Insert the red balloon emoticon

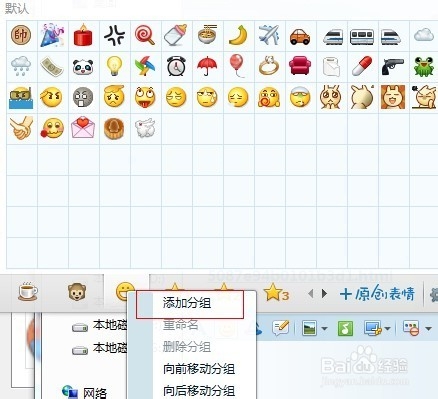(237, 66)
